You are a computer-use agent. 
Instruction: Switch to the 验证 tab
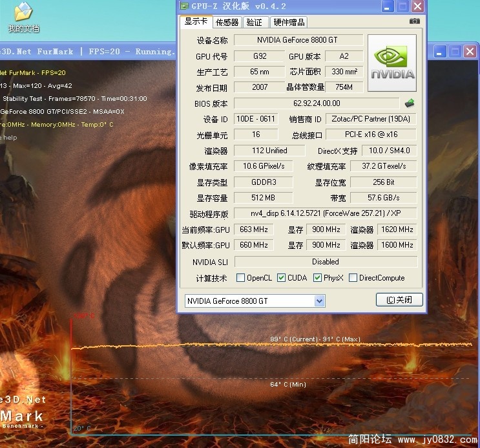coord(255,23)
